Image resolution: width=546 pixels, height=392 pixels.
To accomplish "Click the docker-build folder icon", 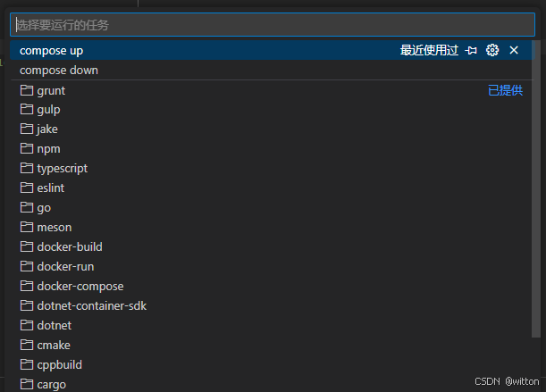I will coord(26,246).
